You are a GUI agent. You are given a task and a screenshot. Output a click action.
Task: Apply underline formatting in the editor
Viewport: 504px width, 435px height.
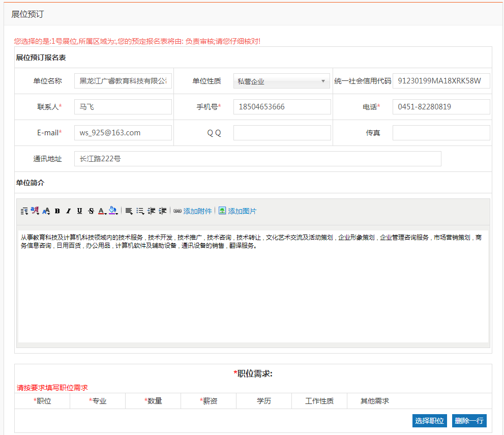79,211
